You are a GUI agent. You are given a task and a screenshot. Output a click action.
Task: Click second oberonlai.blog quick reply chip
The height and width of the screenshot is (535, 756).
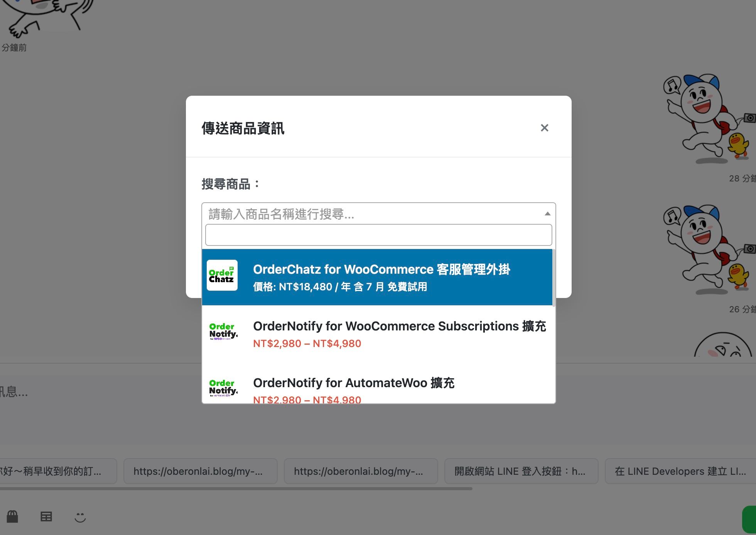[361, 471]
